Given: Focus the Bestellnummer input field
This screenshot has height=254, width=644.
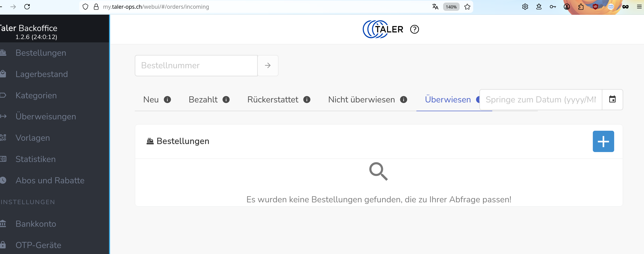Looking at the screenshot, I should pos(196,65).
